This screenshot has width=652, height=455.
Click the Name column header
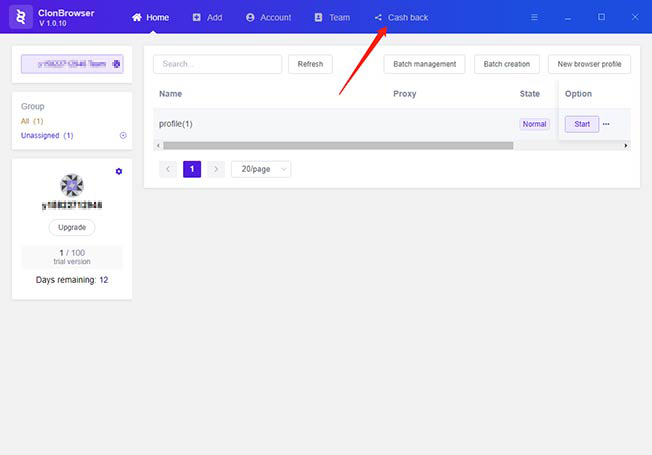coord(170,94)
